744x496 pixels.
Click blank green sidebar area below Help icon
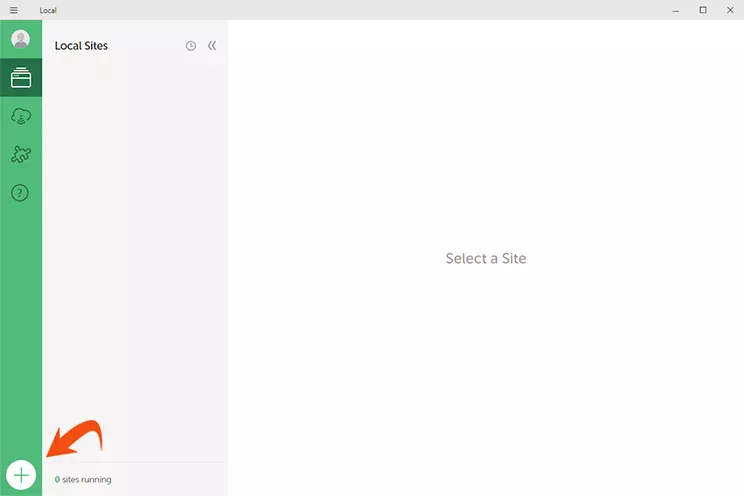(x=21, y=320)
